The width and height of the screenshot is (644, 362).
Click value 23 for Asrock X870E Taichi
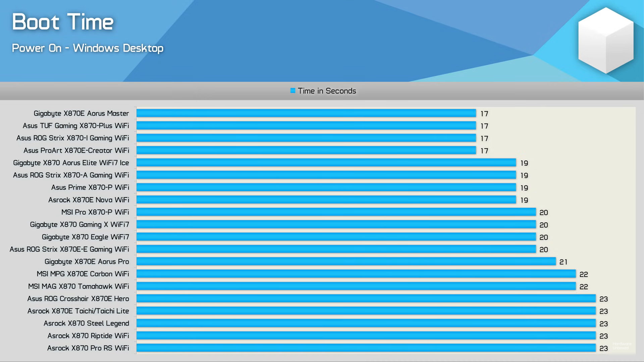tap(604, 311)
